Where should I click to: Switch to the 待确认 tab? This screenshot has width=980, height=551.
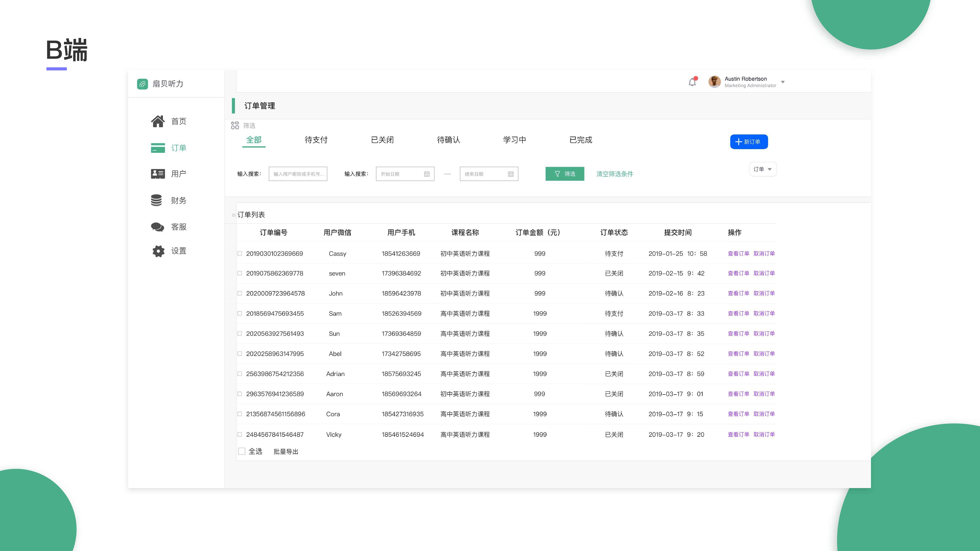click(x=449, y=140)
